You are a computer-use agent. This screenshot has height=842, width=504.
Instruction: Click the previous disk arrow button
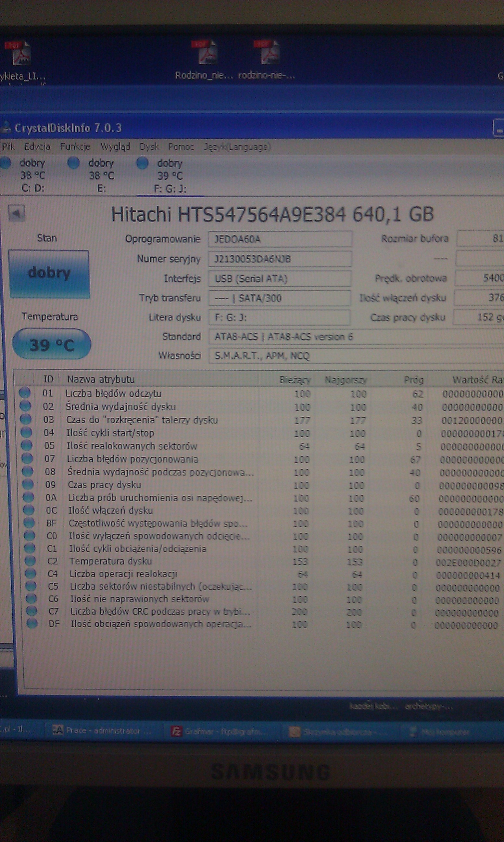pos(17,213)
